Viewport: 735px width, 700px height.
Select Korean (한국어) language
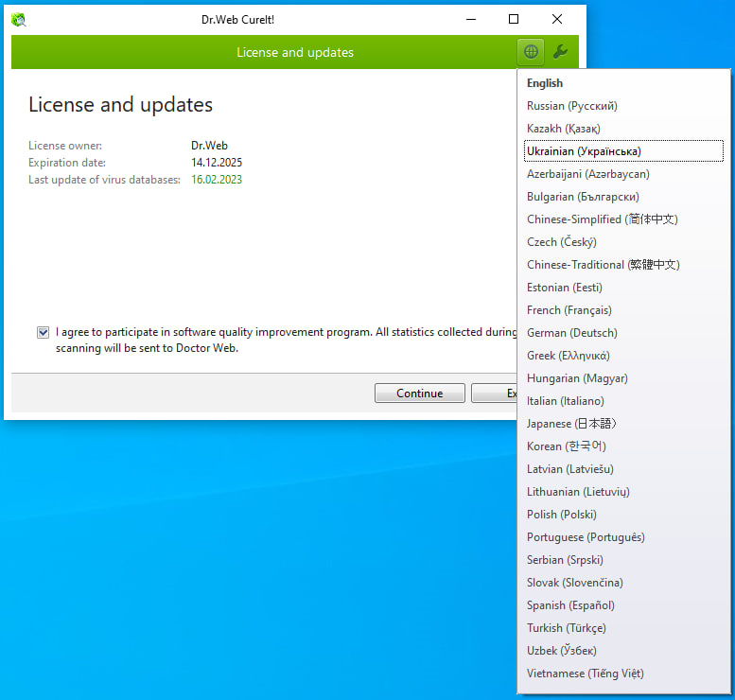[623, 446]
